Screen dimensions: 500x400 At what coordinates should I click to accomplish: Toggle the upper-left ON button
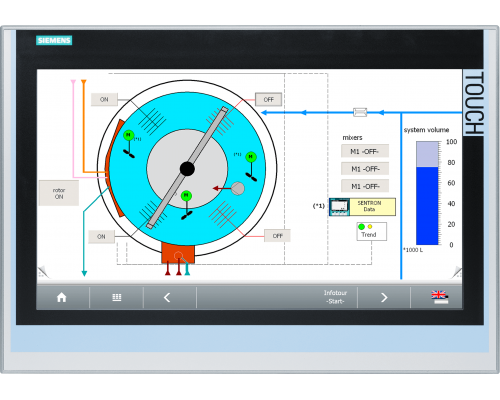[104, 99]
